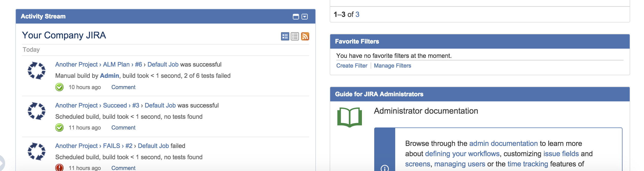Click Bamboo avatar icon for Succeed build
This screenshot has height=171, width=644.
pyautogui.click(x=37, y=111)
